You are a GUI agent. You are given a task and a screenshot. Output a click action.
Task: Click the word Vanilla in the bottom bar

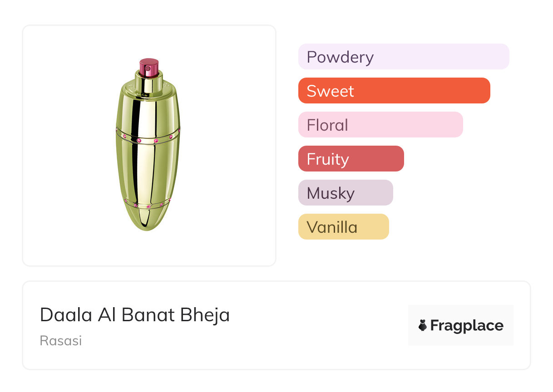tap(332, 227)
